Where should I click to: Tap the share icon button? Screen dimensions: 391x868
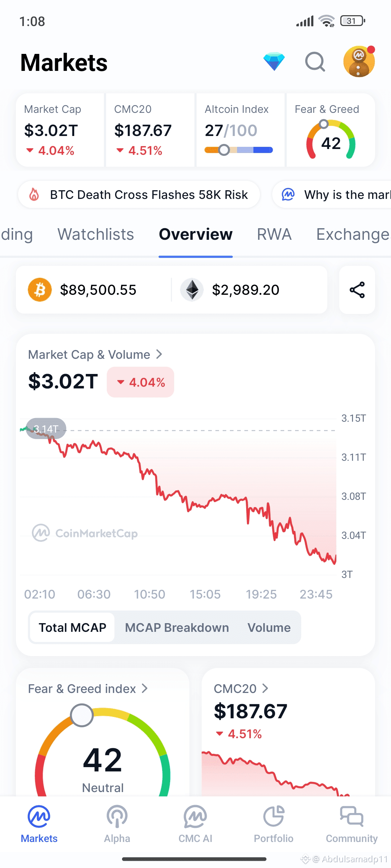(357, 290)
